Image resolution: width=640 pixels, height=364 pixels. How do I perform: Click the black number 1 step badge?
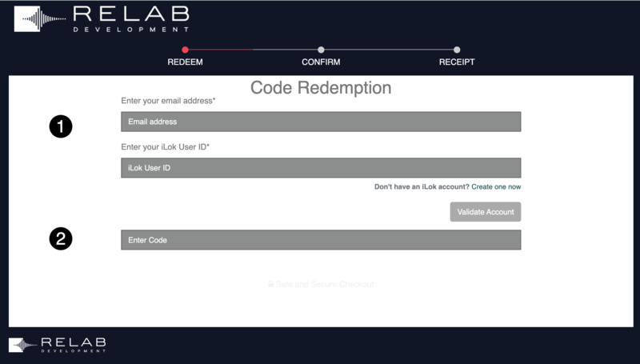(61, 126)
